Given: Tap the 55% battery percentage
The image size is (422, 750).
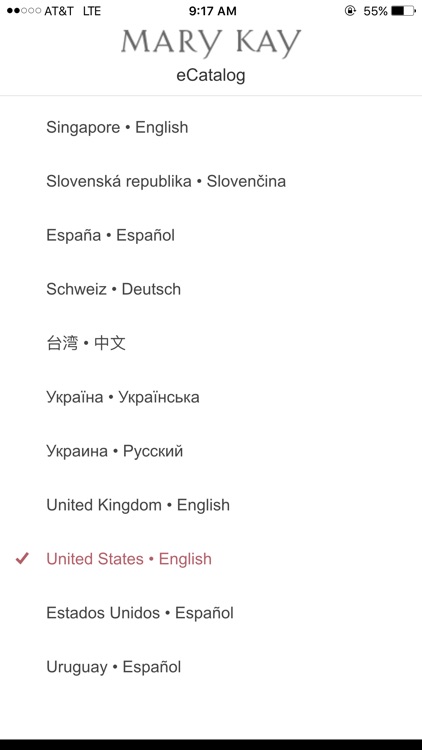Looking at the screenshot, I should pyautogui.click(x=375, y=11).
